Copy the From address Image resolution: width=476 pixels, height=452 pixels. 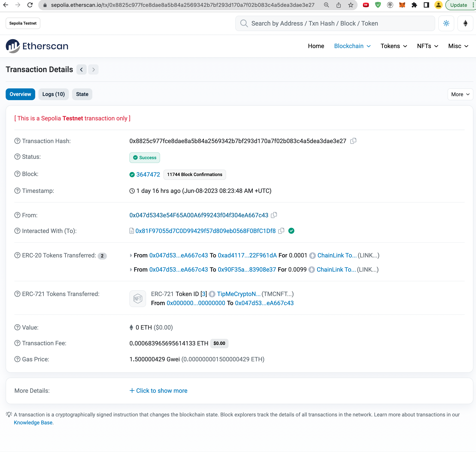pos(274,215)
